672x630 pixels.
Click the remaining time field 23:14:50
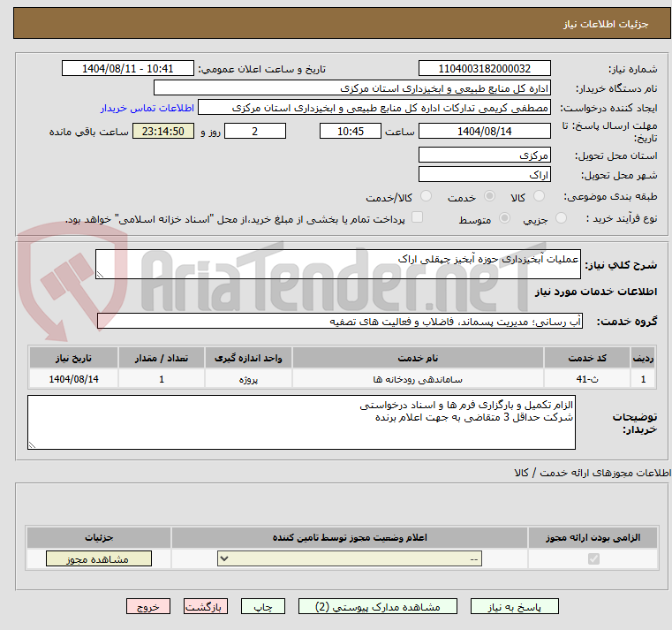(x=163, y=132)
